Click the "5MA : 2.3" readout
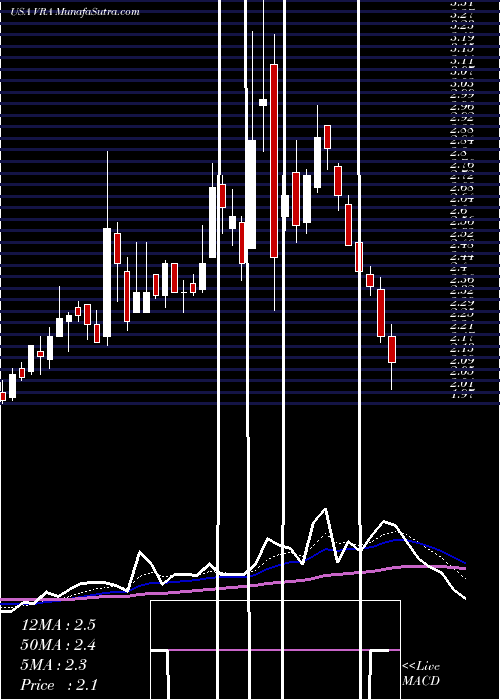The width and height of the screenshot is (500, 700). pyautogui.click(x=54, y=665)
